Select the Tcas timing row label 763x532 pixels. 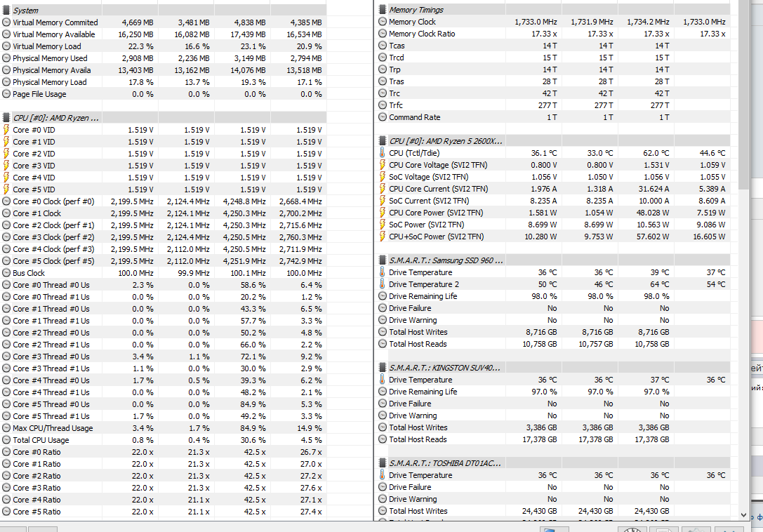pos(397,45)
